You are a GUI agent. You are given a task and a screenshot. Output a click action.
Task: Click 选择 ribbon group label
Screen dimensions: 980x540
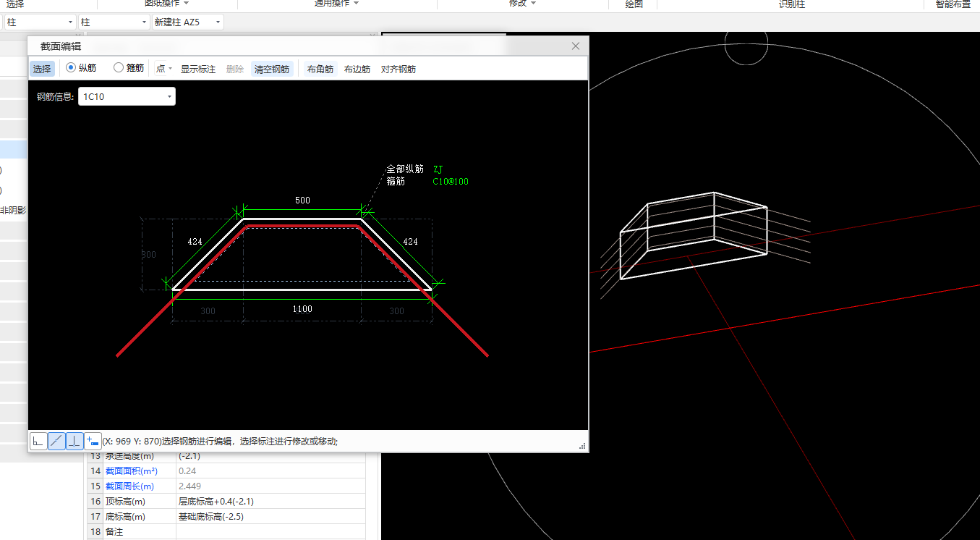pos(15,4)
